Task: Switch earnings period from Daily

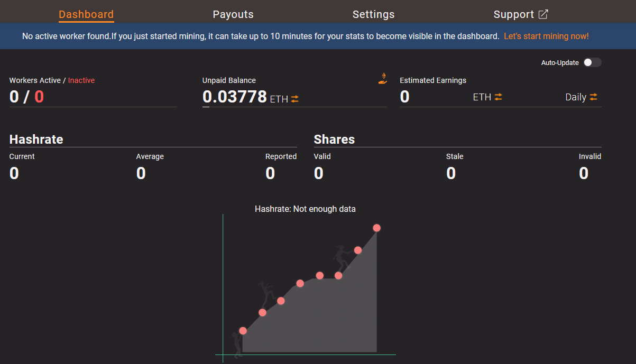Action: pos(576,97)
